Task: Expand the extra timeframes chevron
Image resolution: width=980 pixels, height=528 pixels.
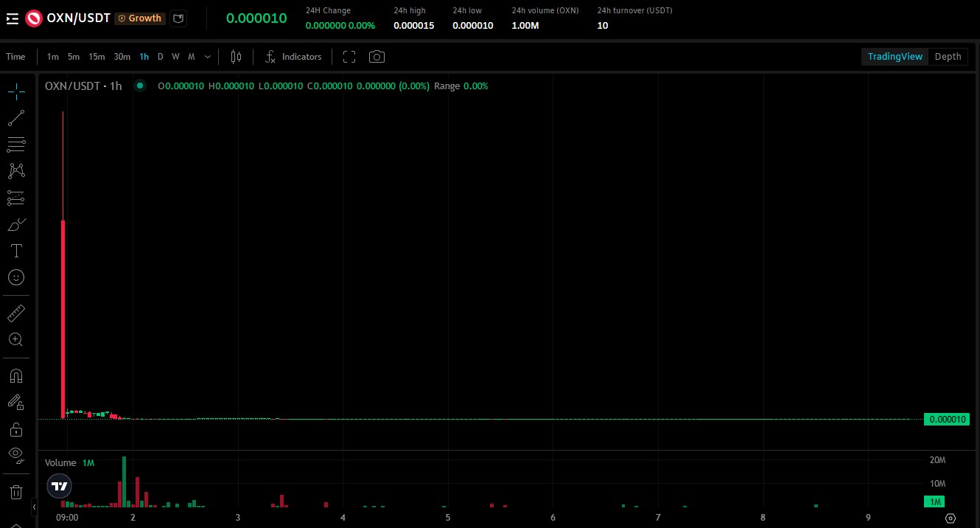Action: [x=207, y=56]
